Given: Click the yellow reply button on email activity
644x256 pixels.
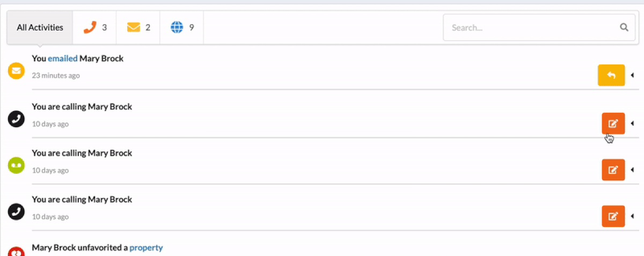Looking at the screenshot, I should 611,75.
